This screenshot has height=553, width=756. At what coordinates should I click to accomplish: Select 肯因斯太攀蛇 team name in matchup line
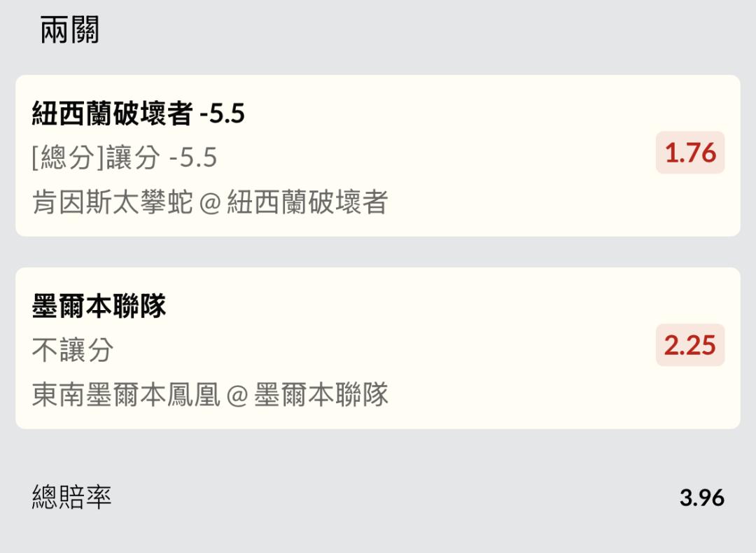[x=112, y=203]
